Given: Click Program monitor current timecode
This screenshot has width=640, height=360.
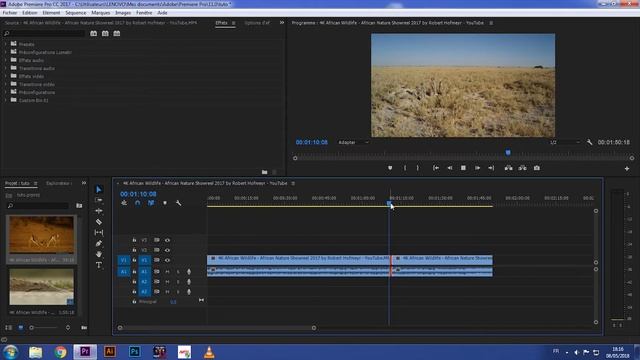Looking at the screenshot, I should pyautogui.click(x=311, y=142).
